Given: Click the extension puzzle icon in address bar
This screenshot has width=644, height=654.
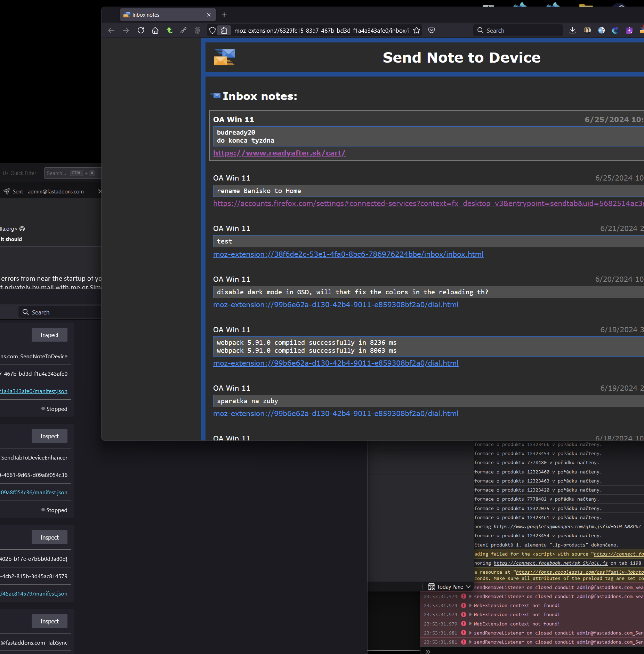Looking at the screenshot, I should click(x=224, y=31).
